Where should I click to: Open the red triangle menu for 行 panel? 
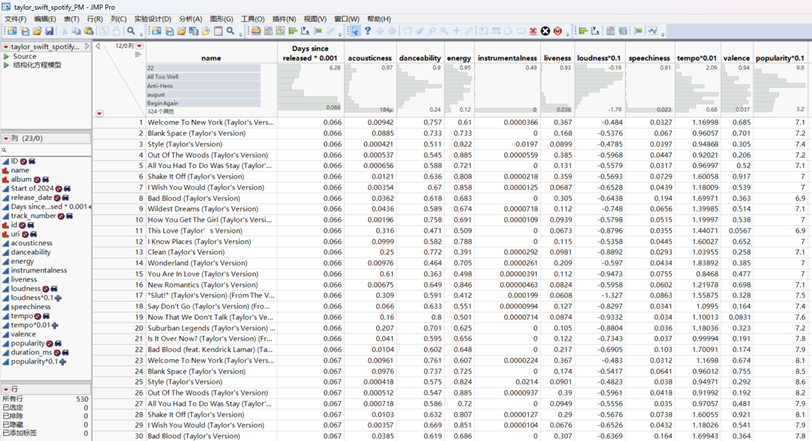(5, 387)
